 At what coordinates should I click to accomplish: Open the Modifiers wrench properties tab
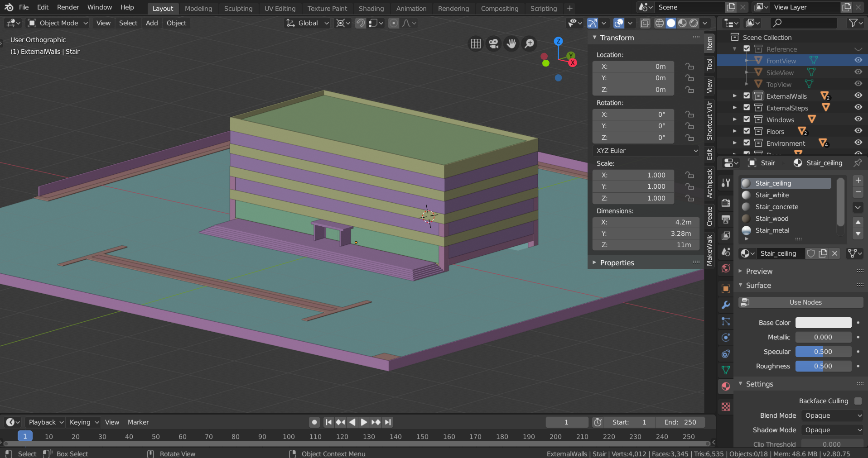(726, 305)
